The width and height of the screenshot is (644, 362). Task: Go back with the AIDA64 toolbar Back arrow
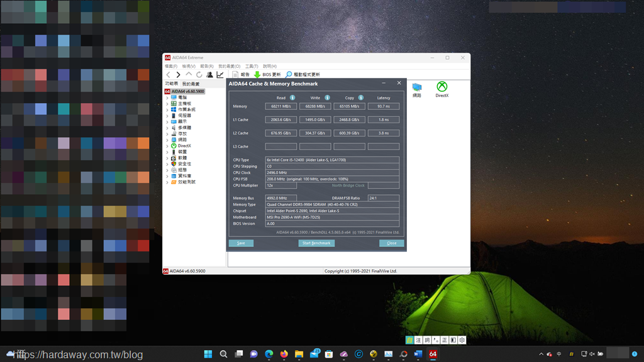click(169, 74)
